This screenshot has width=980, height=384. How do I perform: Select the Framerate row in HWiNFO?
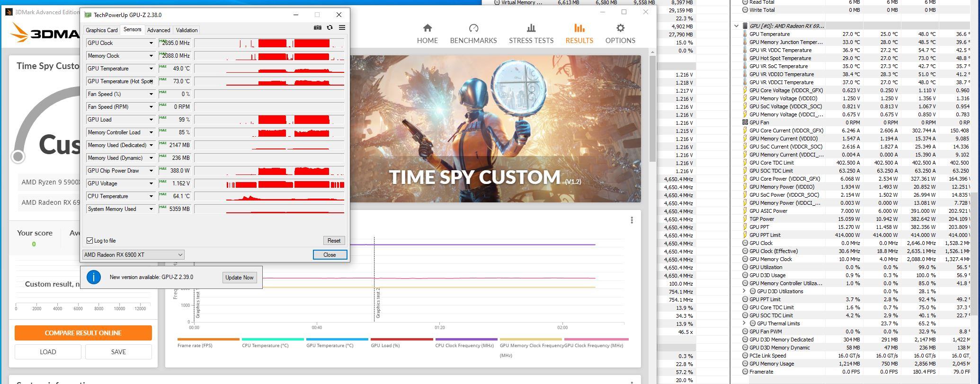(855, 372)
